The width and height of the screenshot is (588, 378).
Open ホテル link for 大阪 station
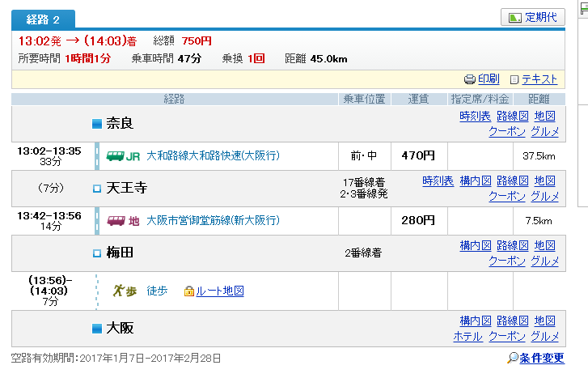point(467,336)
